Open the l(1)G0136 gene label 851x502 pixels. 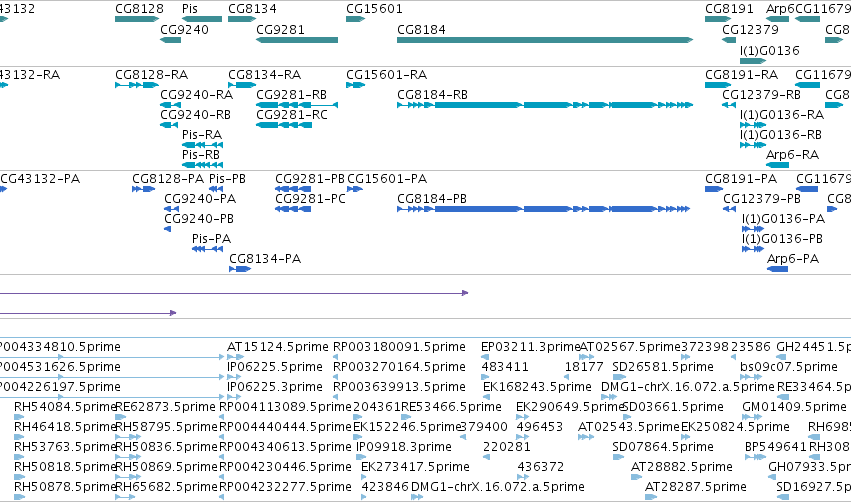770,50
